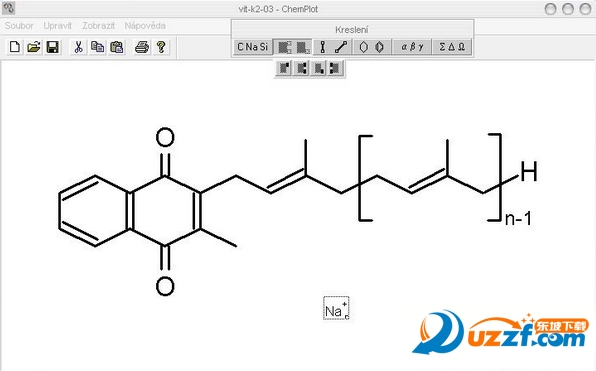Choose upper-right index position in sub-palette
596x371 pixels.
[284, 68]
